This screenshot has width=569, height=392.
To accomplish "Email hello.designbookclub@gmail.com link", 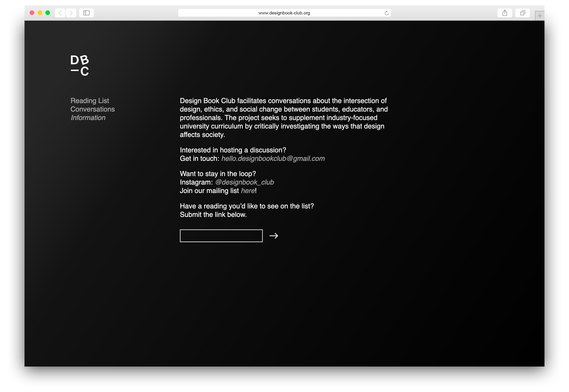I will point(273,159).
